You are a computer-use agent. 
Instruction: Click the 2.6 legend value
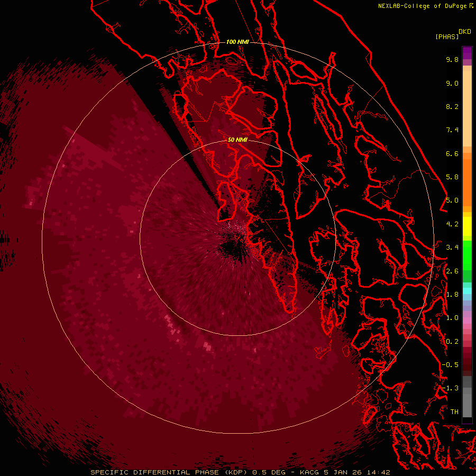point(452,271)
